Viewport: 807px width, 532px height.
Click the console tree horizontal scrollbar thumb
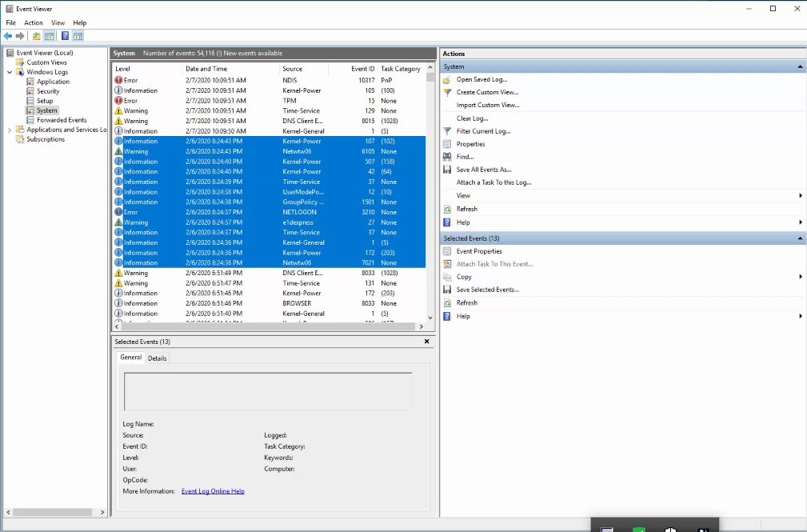(x=53, y=513)
